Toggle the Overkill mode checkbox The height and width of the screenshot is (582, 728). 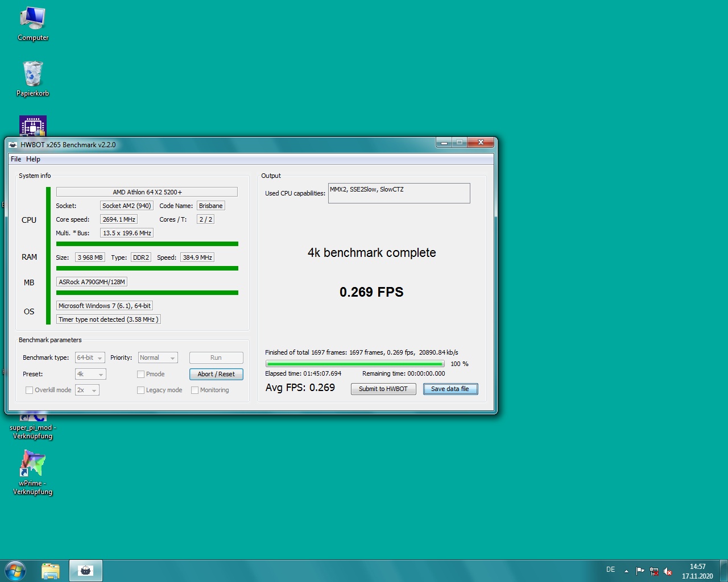(x=29, y=390)
